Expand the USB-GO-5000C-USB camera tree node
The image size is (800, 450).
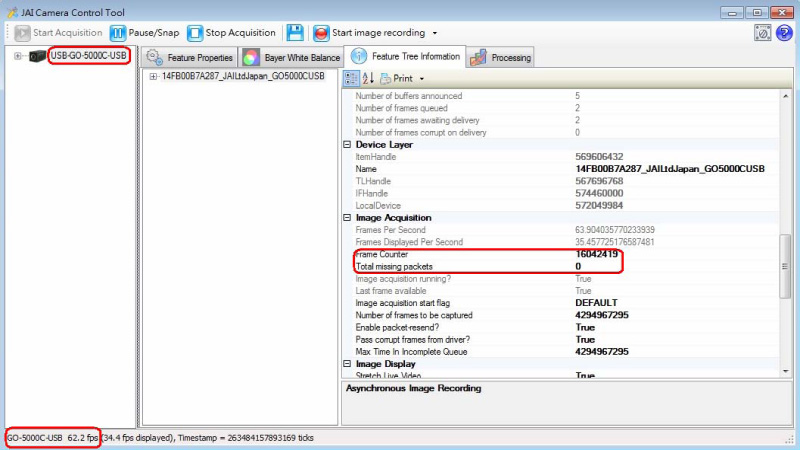18,56
